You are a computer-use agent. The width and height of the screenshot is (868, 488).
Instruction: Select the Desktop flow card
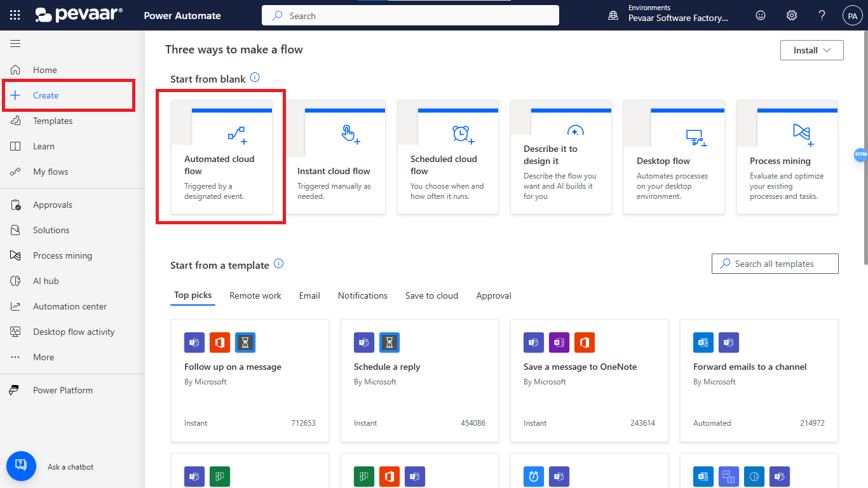674,158
